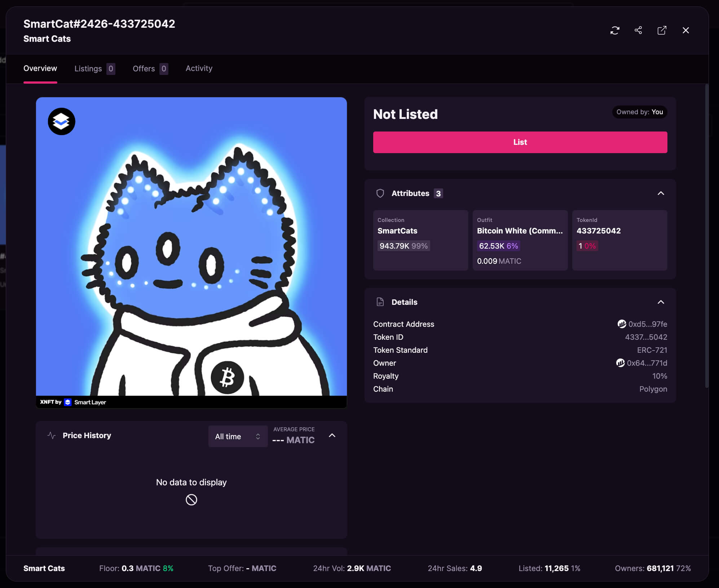719x588 pixels.
Task: Open the Activity tab
Action: (199, 68)
